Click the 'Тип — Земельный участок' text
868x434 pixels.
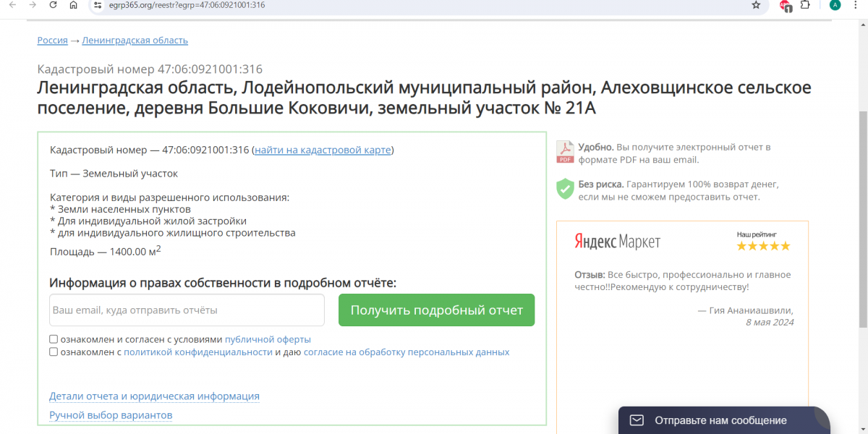(114, 174)
